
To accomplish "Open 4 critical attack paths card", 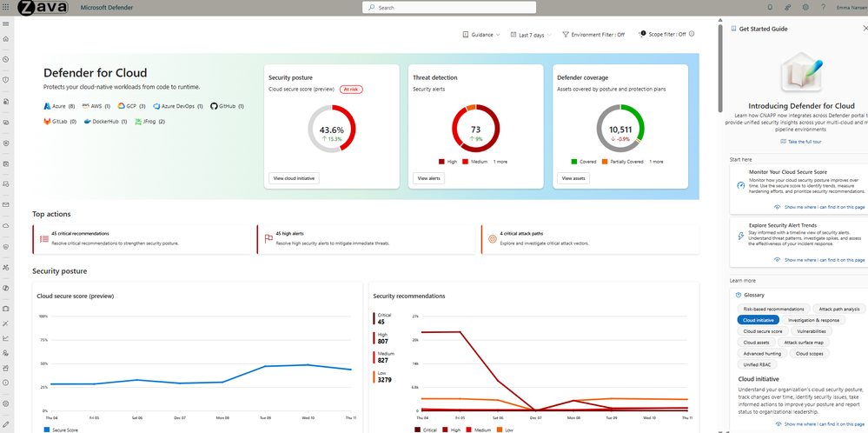I will (590, 239).
